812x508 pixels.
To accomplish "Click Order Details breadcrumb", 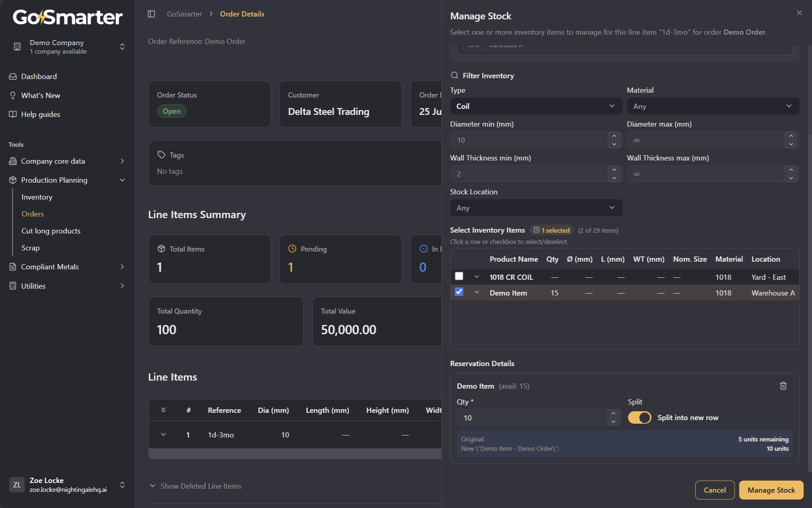I will [242, 14].
